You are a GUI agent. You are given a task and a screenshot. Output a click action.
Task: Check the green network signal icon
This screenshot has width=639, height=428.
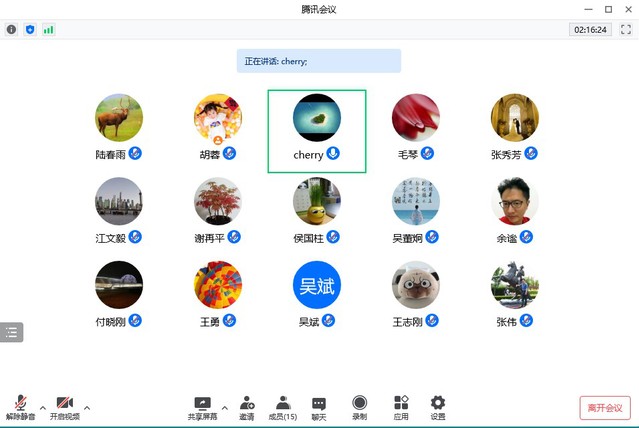pos(48,30)
